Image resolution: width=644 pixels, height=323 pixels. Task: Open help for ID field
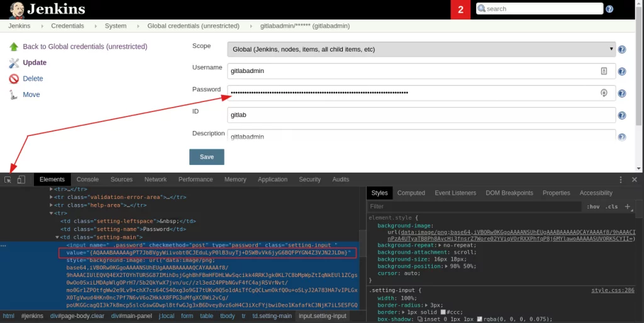pos(622,115)
